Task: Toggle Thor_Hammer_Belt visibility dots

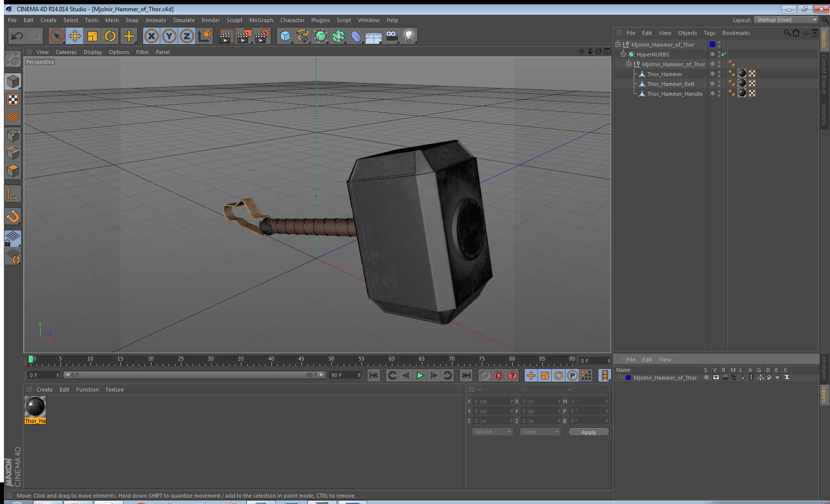Action: coord(719,84)
